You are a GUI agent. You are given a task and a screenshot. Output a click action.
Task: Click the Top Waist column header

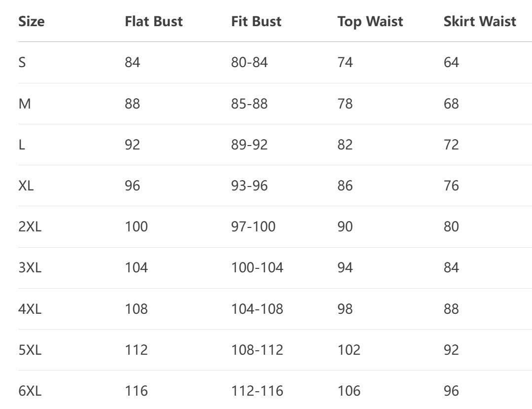click(x=370, y=22)
